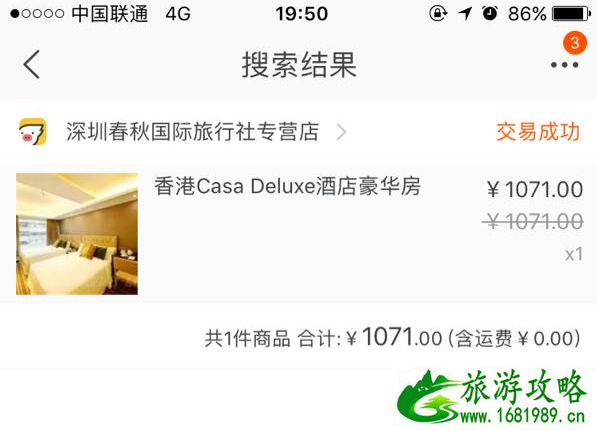Tap the signal strength dots
The image size is (597, 431).
coord(37,14)
